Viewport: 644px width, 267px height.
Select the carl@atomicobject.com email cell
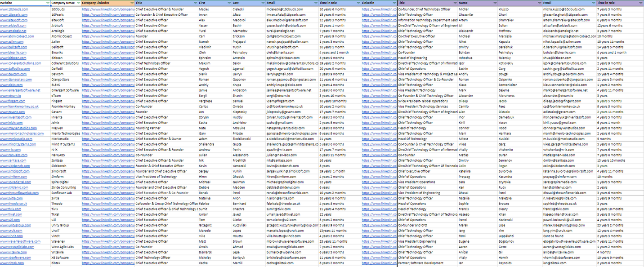[292, 36]
